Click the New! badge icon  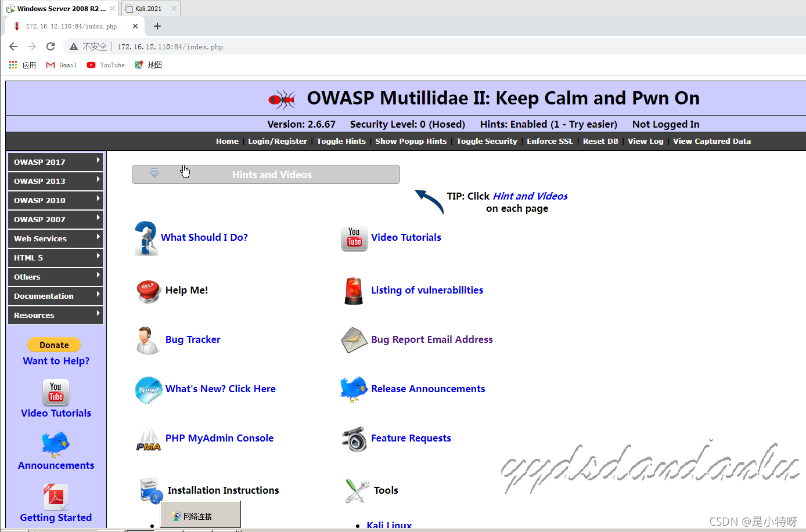coord(149,390)
